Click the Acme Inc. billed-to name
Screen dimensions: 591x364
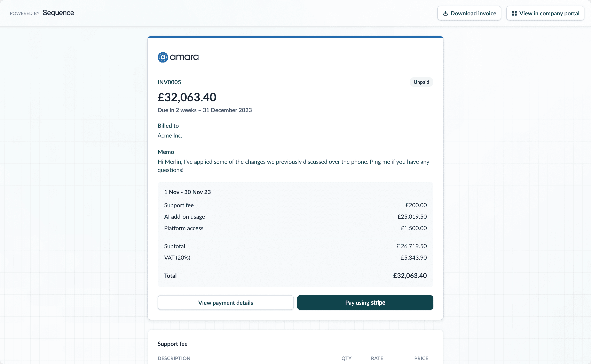(170, 135)
